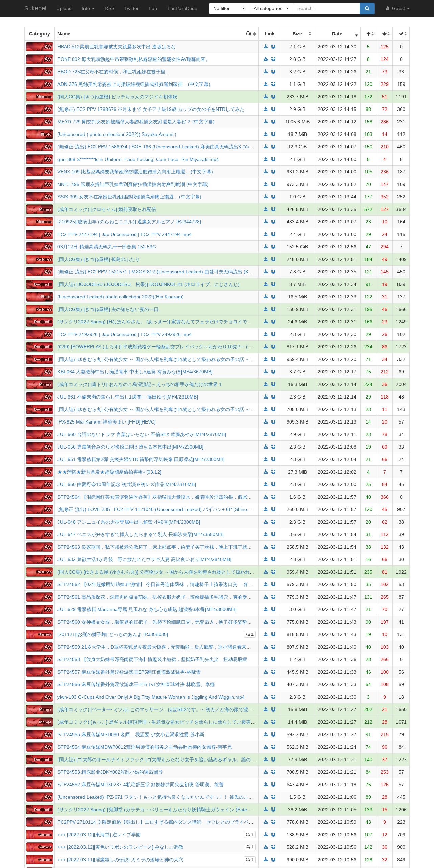
Task: Open magnet link for JUL-661 row
Action: point(273,397)
